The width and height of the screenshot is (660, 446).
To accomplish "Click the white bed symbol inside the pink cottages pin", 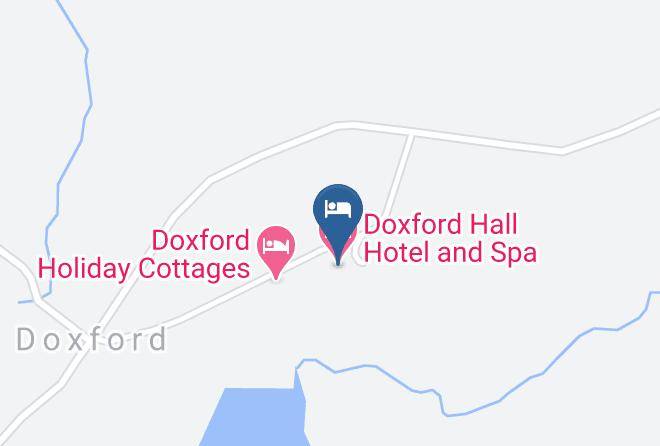I will 276,245.
